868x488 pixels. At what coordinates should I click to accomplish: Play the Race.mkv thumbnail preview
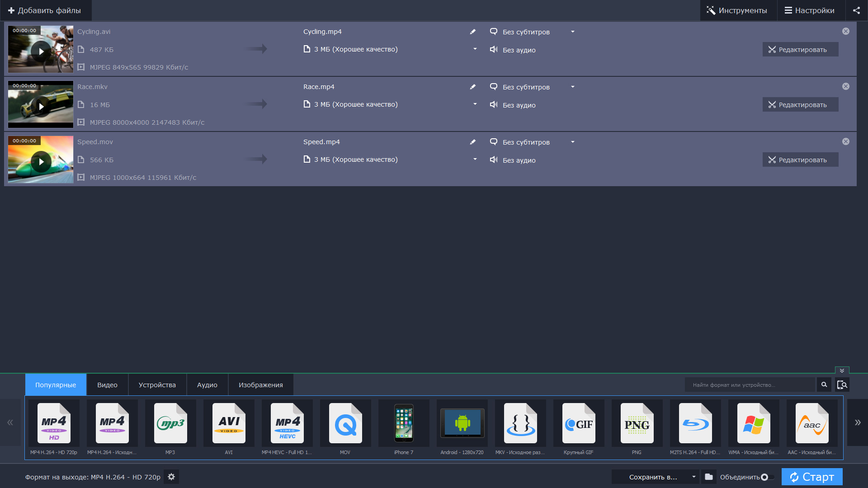[41, 107]
